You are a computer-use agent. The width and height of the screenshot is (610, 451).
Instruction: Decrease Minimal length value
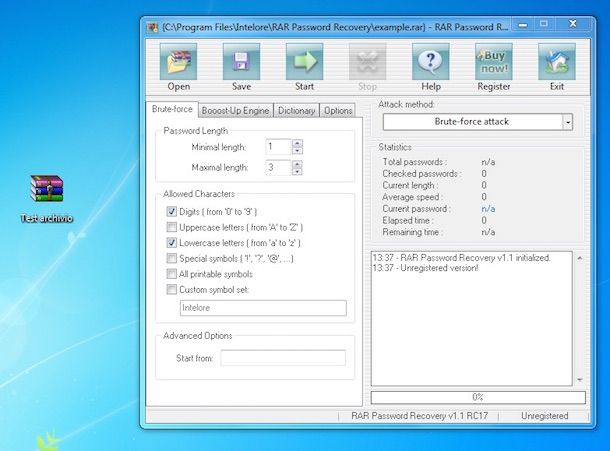point(297,151)
